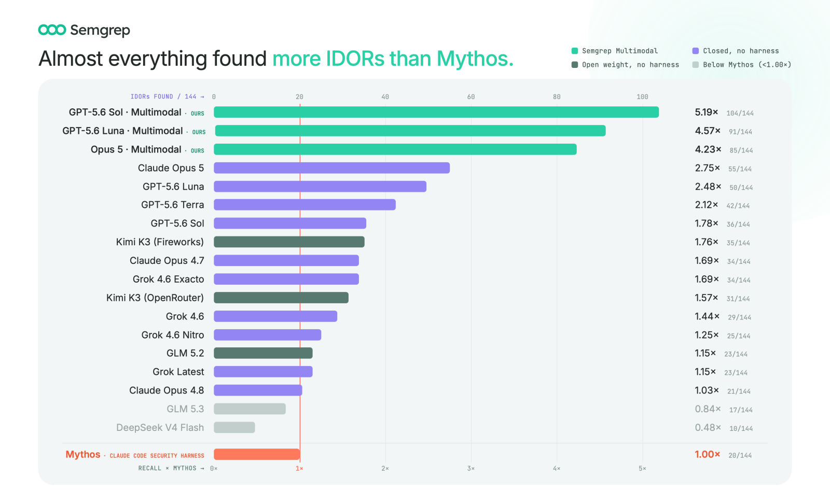Click the Open weight legend swatch
This screenshot has width=830, height=504.
(575, 65)
